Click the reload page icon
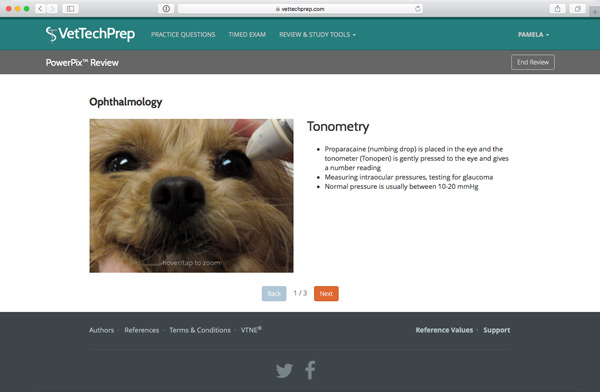The height and width of the screenshot is (392, 600). pyautogui.click(x=417, y=8)
